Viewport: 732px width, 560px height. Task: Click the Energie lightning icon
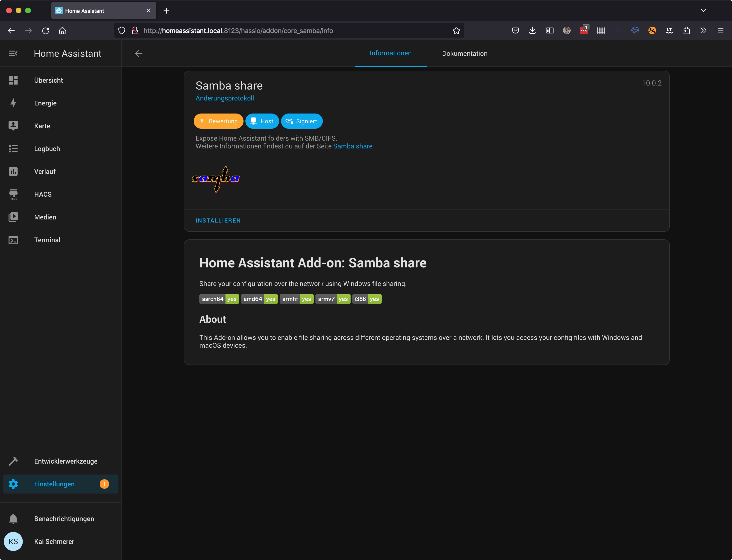point(13,103)
